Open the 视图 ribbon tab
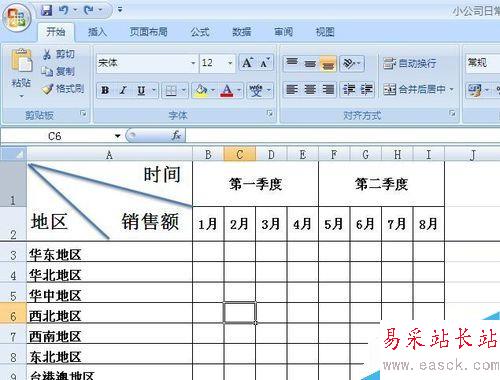The width and height of the screenshot is (500, 380). 325,32
